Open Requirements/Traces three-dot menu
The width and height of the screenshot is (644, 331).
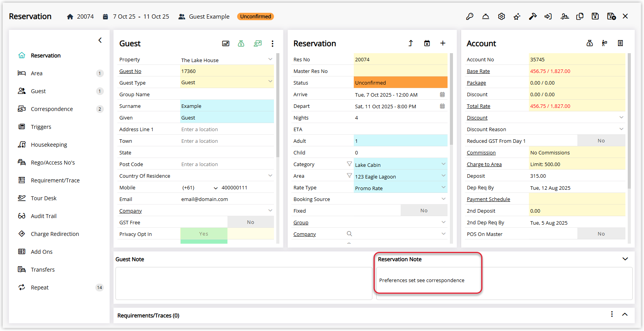612,314
